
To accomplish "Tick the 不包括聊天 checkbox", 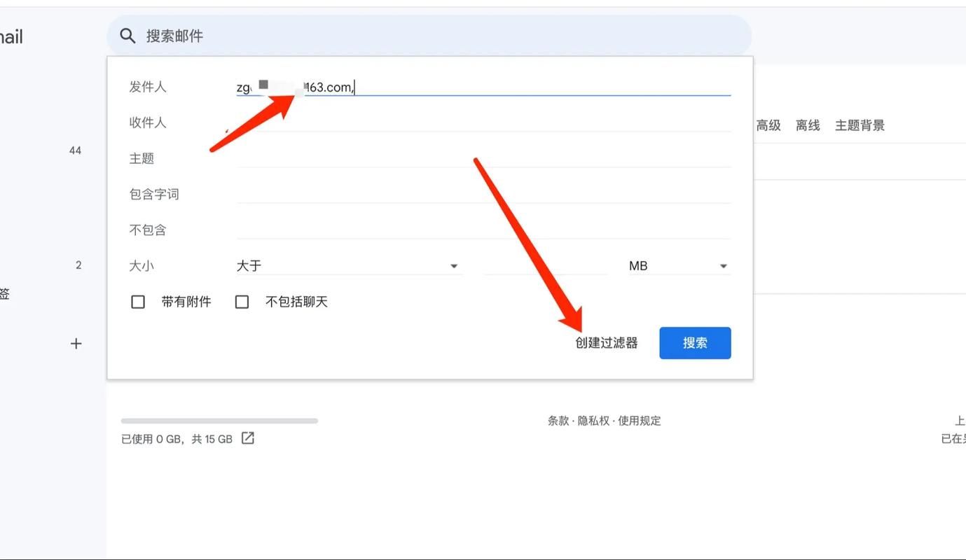I will point(242,302).
